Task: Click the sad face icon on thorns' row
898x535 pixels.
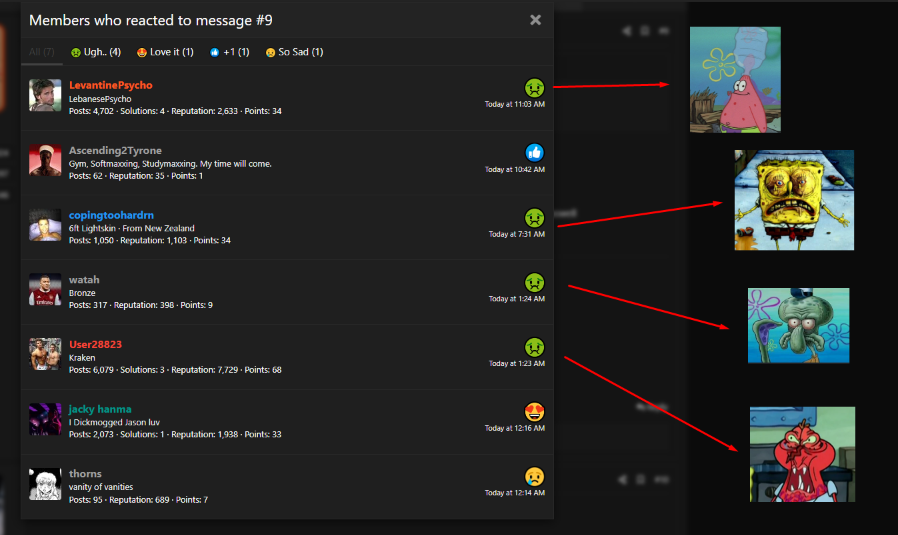Action: (x=534, y=476)
